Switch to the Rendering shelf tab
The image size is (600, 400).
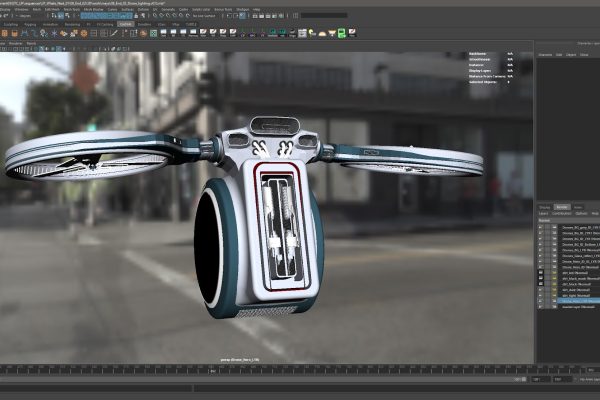tap(72, 24)
